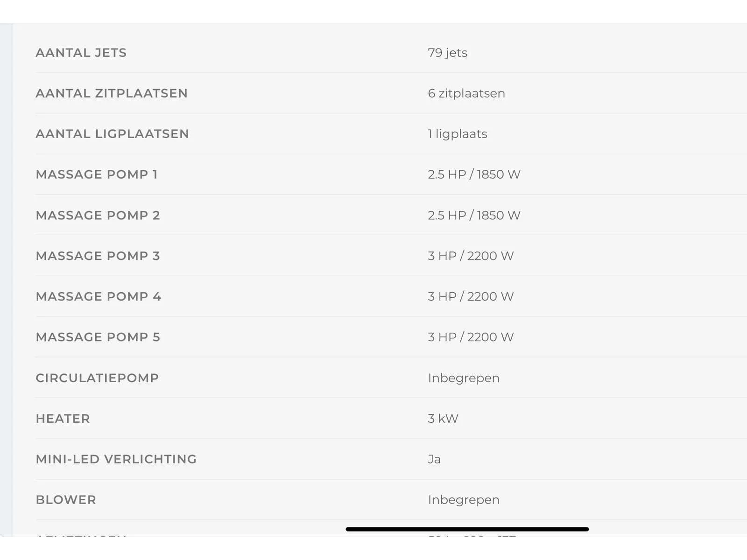Click Inbegrepen value in BLOWER row
The width and height of the screenshot is (747, 560).
pos(464,500)
